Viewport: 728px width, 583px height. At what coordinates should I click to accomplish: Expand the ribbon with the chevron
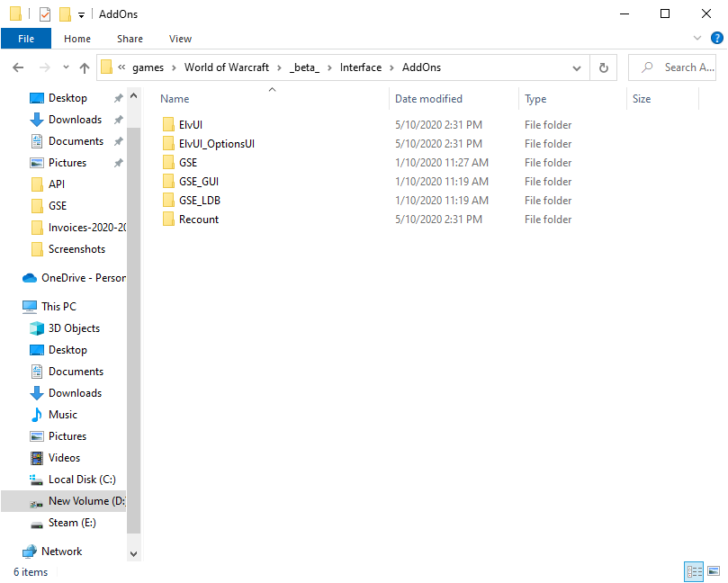coord(697,38)
